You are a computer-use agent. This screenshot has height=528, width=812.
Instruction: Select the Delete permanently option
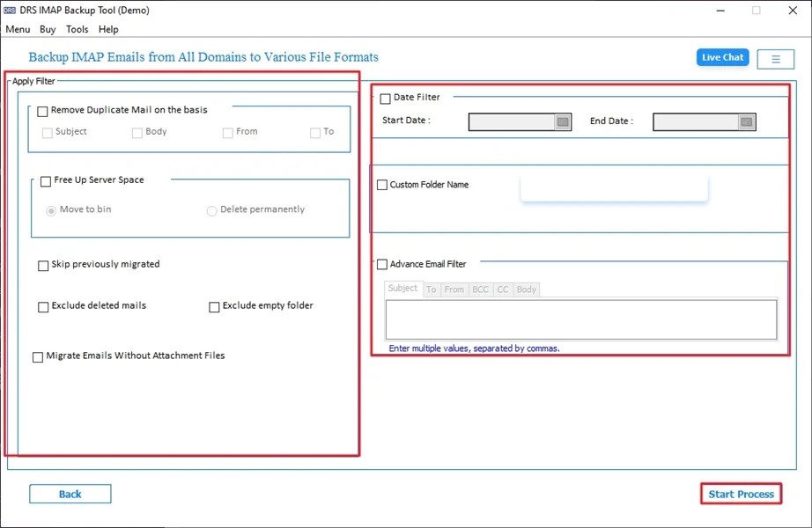pos(211,209)
